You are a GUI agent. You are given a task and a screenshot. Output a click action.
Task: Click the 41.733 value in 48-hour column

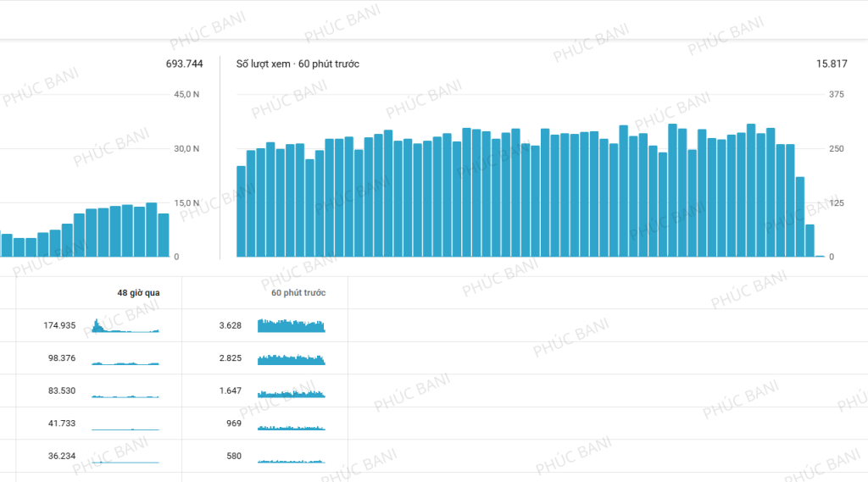pos(62,424)
